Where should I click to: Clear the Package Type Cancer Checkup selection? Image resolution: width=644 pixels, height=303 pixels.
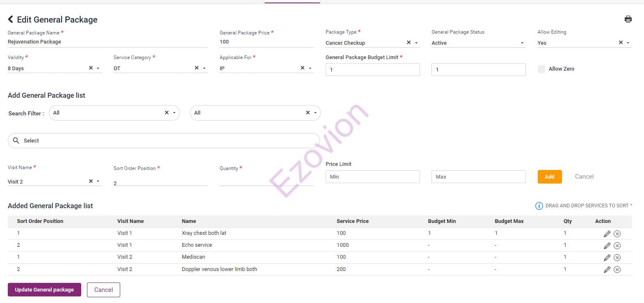(x=409, y=43)
